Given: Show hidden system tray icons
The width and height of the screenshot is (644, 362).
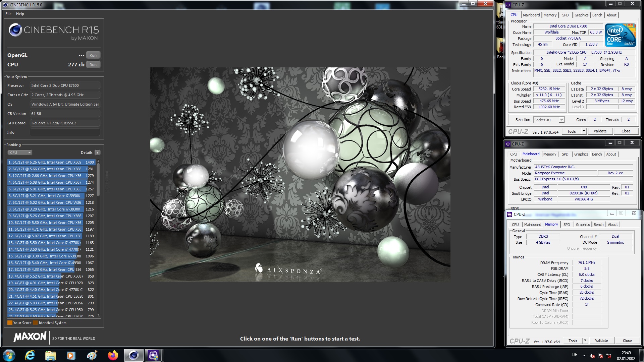Looking at the screenshot, I should [584, 356].
